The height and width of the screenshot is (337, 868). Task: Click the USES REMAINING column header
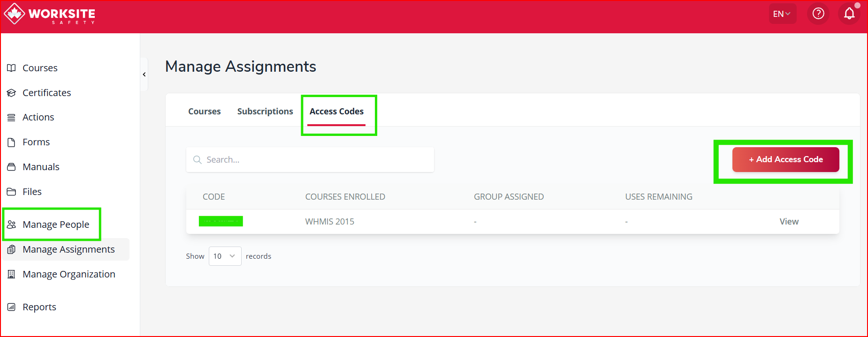coord(659,197)
